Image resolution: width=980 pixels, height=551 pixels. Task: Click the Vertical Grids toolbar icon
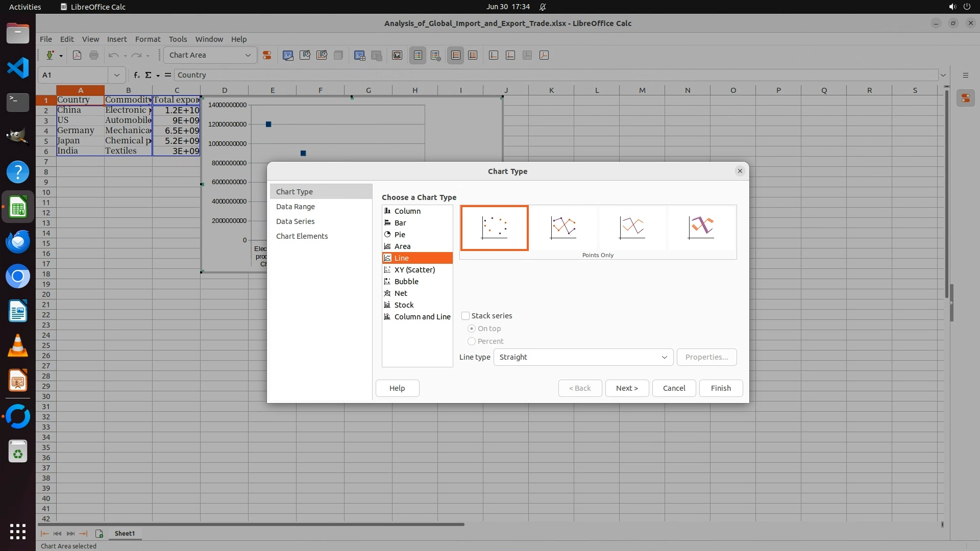473,55
